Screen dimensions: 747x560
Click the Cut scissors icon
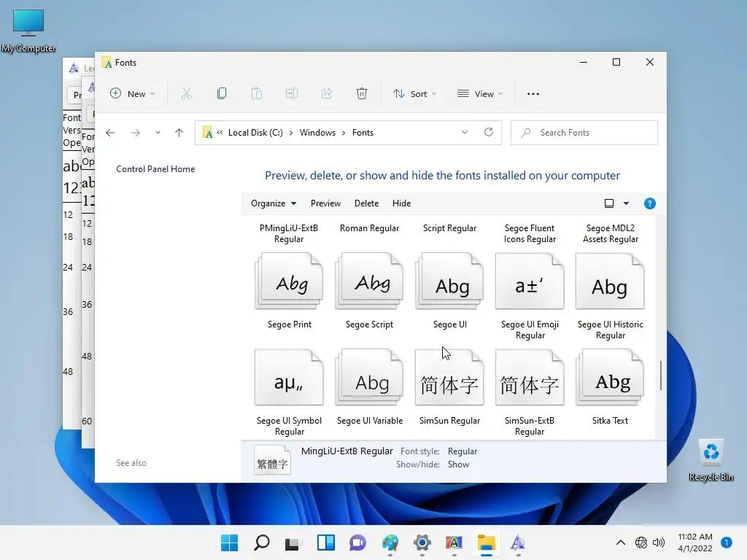click(186, 94)
